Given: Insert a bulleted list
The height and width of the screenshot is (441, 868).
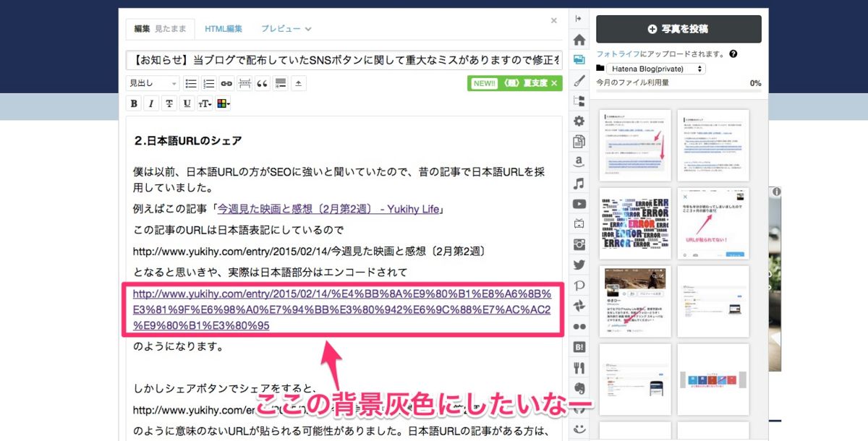Looking at the screenshot, I should click(x=191, y=83).
